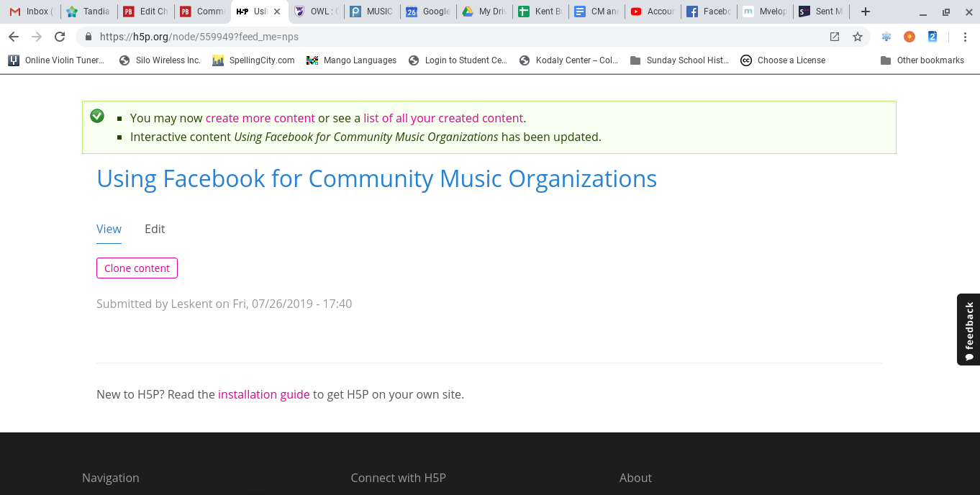Open the installation guide link
Screen dimensions: 980x495
[x=264, y=394]
